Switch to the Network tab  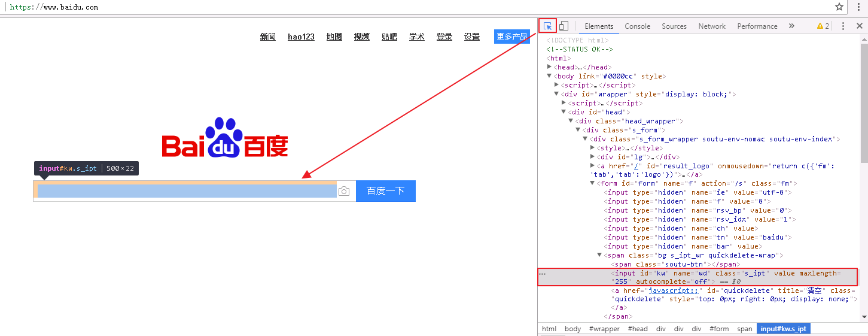click(712, 26)
